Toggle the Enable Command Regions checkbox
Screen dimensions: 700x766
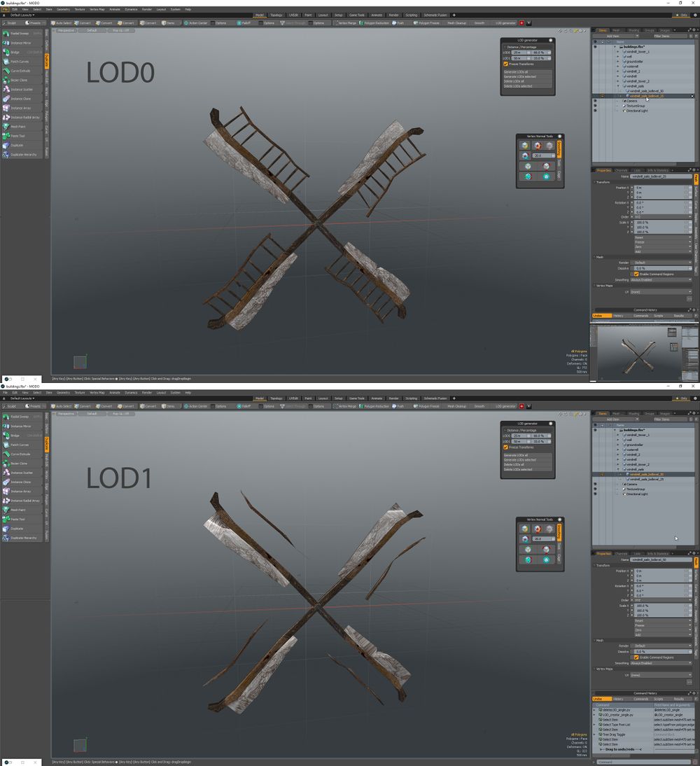coord(636,273)
